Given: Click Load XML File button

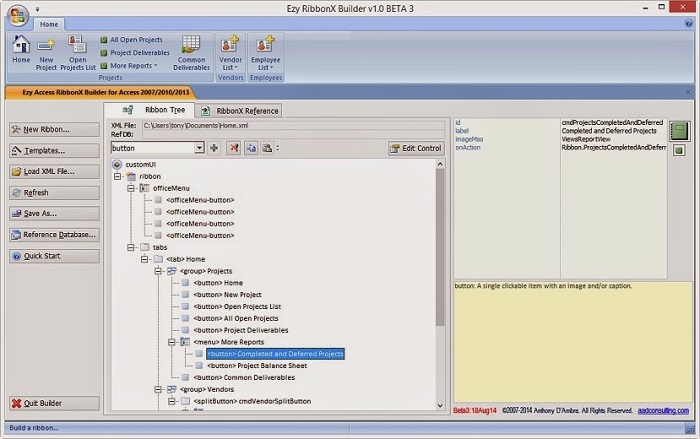Looking at the screenshot, I should click(x=54, y=171).
